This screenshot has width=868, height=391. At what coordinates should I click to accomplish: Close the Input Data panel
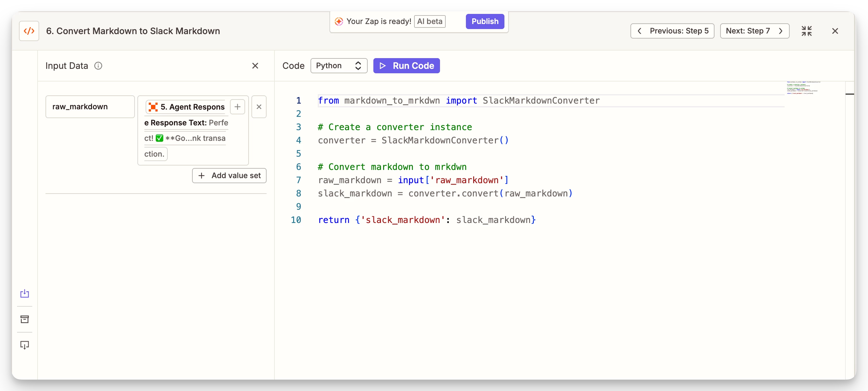pos(255,66)
